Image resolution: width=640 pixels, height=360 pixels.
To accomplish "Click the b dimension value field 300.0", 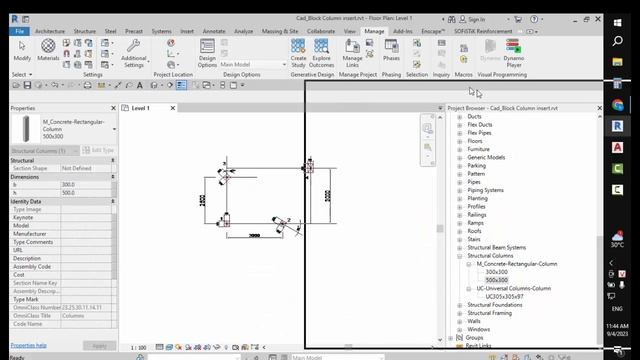I will click(86, 184).
